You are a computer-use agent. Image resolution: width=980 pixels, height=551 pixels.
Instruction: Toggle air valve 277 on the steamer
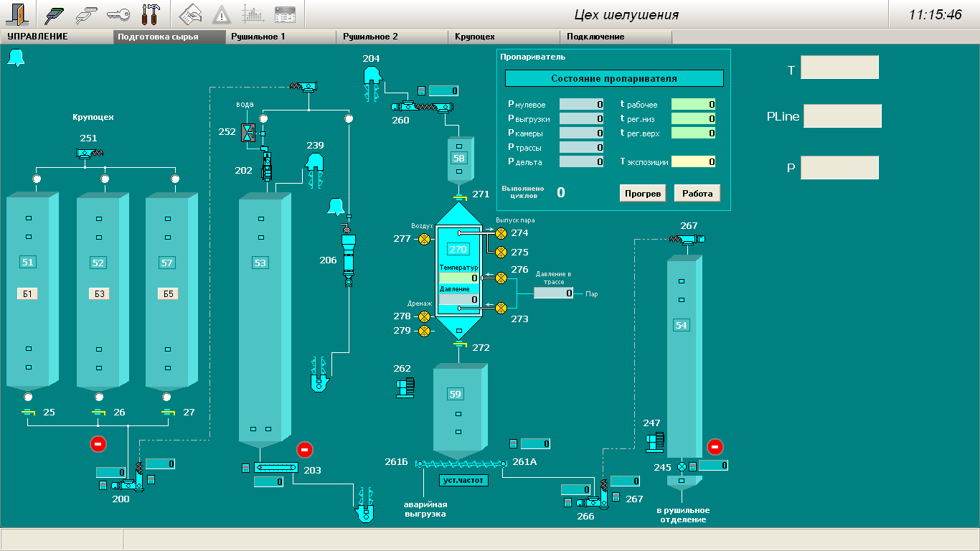click(424, 239)
